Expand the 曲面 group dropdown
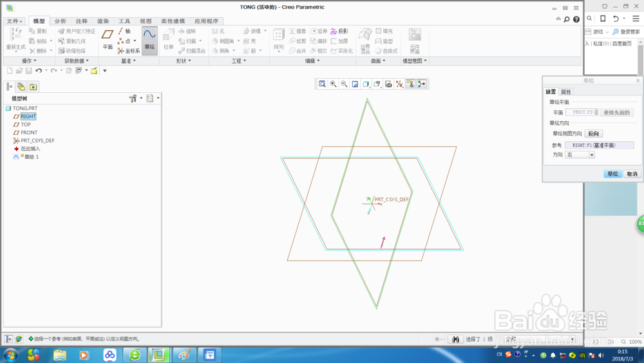This screenshot has height=363, width=644. click(378, 61)
